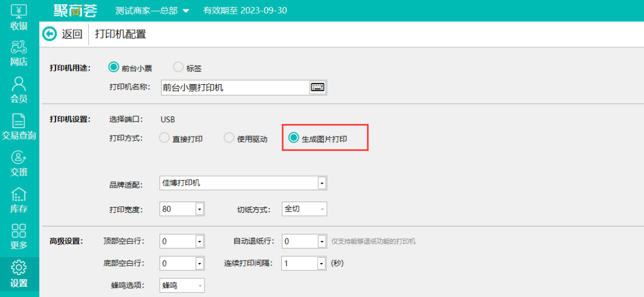Open the 网店 online store icon

pos(19,53)
